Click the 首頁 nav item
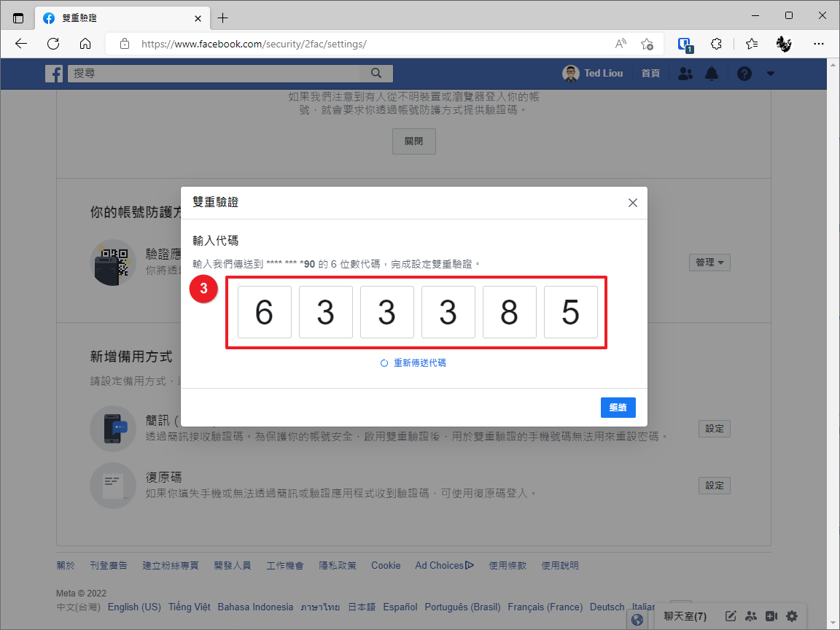The width and height of the screenshot is (840, 630). 650,74
